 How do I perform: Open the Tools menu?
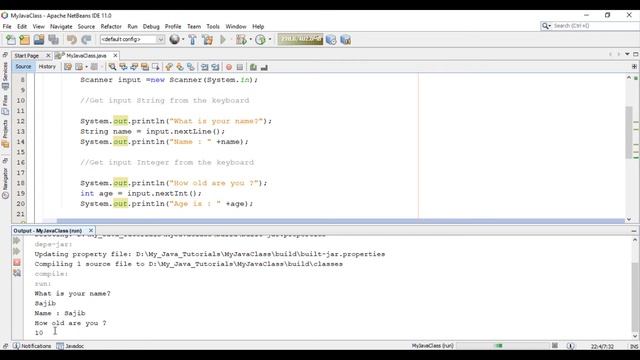click(x=213, y=27)
